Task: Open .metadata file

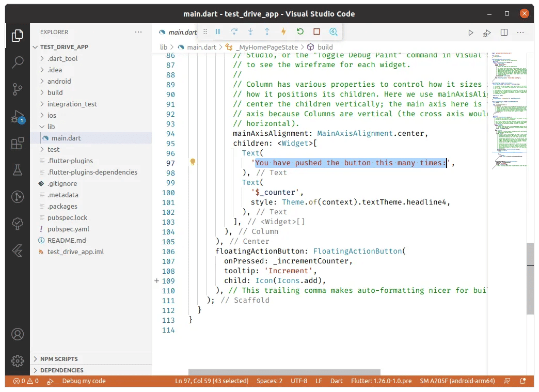Action: (x=91, y=195)
